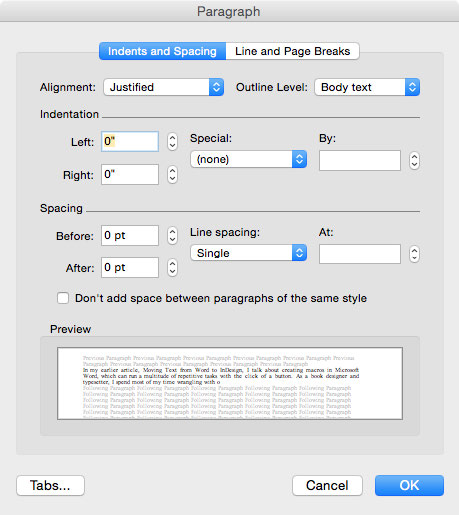
Task: Open the Line spacing dropdown showing Single
Action: tap(248, 253)
